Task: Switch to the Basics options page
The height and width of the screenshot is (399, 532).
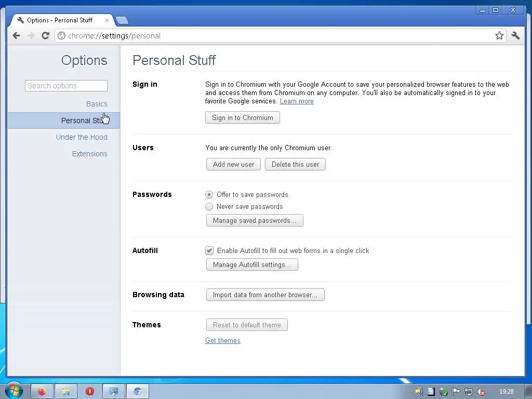Action: tap(97, 104)
